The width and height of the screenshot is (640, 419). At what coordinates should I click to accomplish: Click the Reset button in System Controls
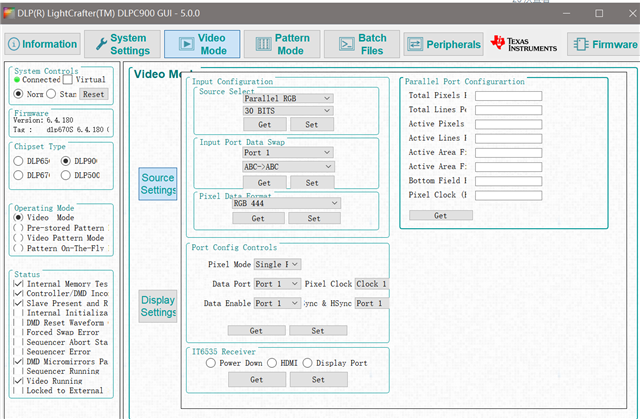(x=93, y=94)
